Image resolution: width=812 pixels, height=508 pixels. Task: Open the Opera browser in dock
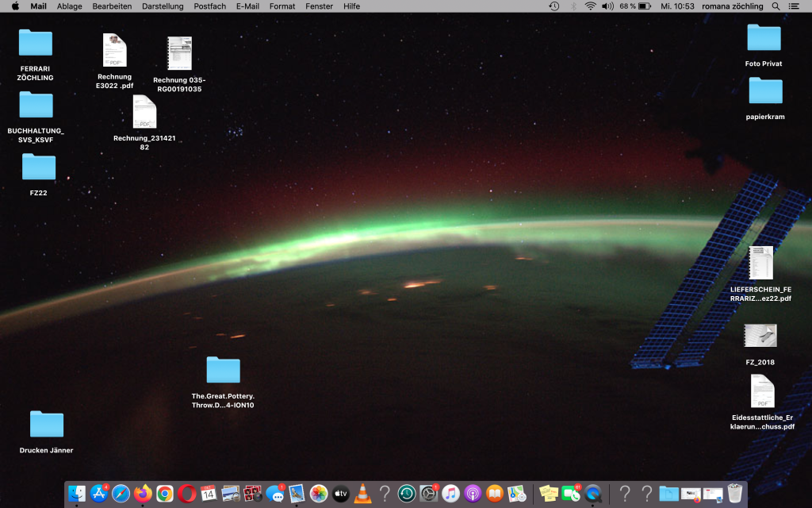click(x=186, y=494)
